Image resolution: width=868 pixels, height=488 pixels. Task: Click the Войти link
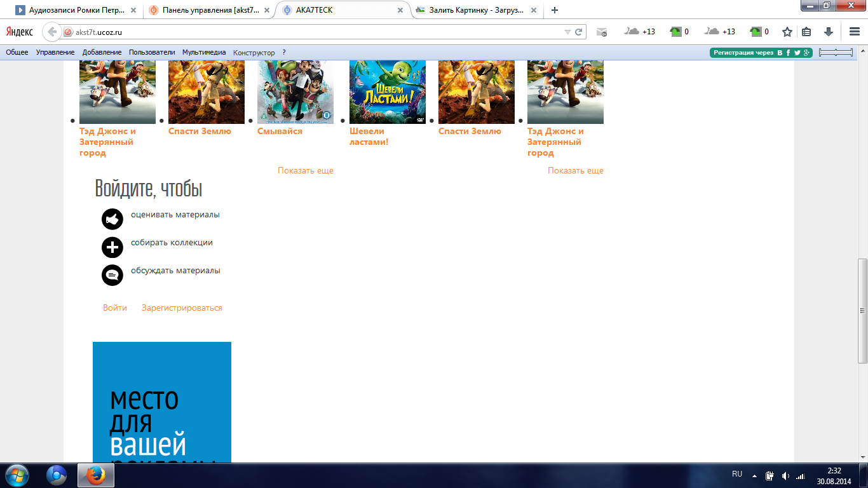click(115, 308)
